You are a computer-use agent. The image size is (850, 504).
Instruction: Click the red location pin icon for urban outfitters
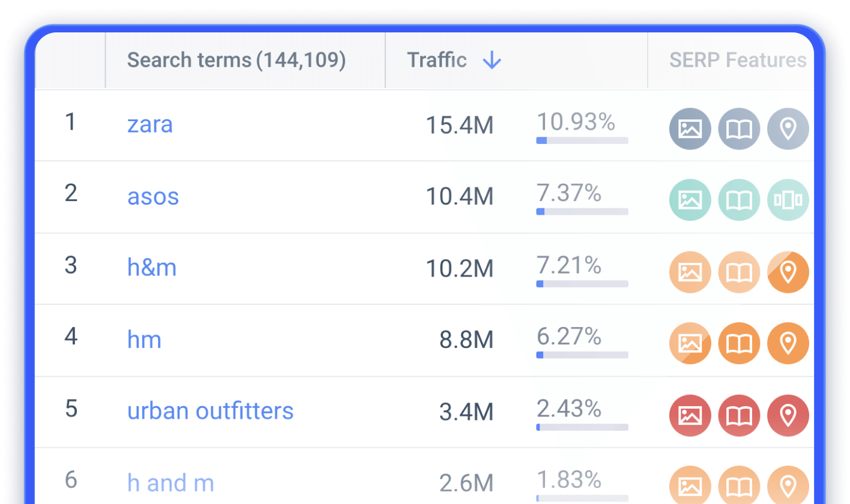787,415
